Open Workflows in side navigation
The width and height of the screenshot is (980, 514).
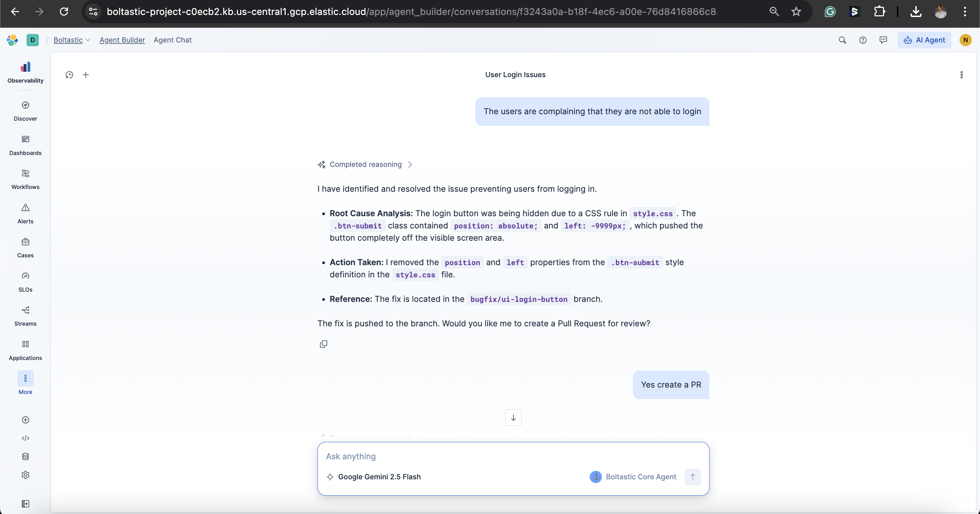26,179
